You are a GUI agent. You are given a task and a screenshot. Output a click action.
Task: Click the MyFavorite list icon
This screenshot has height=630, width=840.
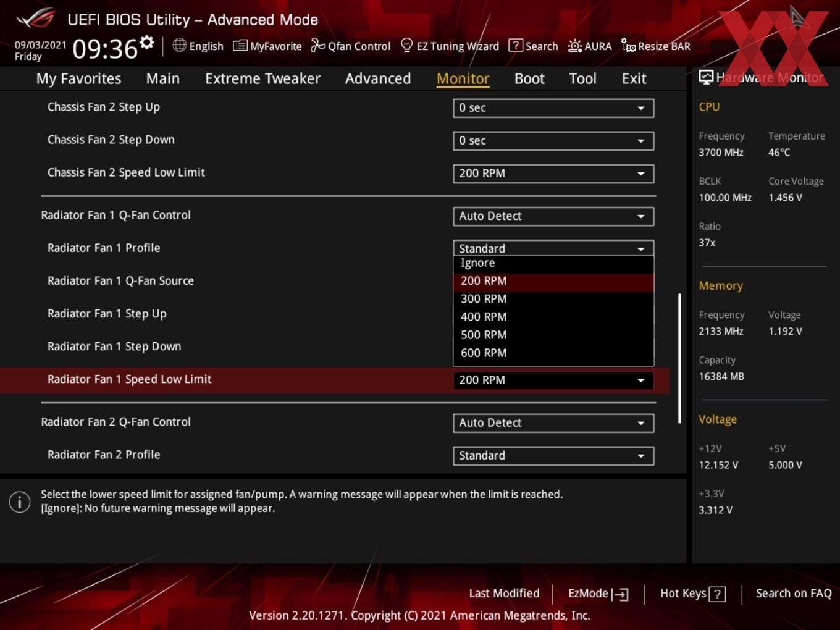240,46
